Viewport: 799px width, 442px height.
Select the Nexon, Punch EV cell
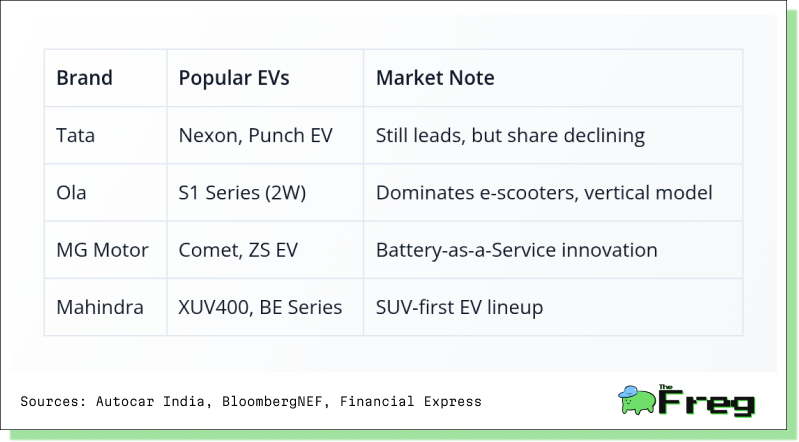click(x=265, y=135)
